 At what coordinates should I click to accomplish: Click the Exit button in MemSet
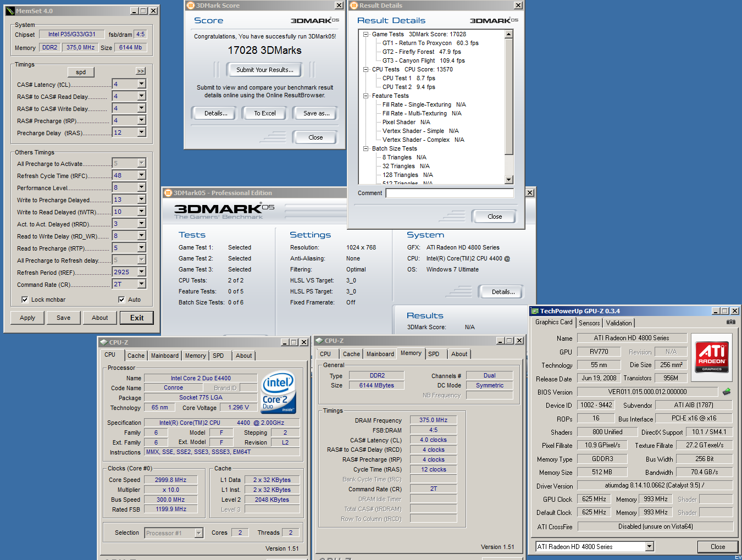pyautogui.click(x=137, y=318)
